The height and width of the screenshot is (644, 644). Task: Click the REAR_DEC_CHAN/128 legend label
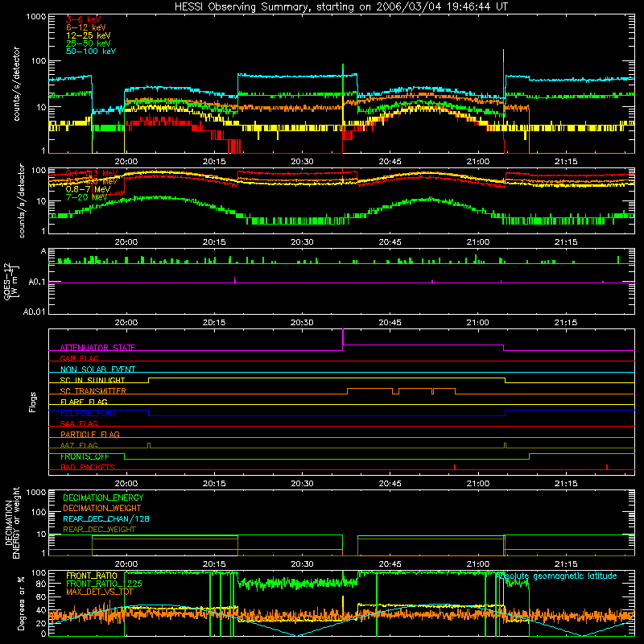tap(106, 518)
